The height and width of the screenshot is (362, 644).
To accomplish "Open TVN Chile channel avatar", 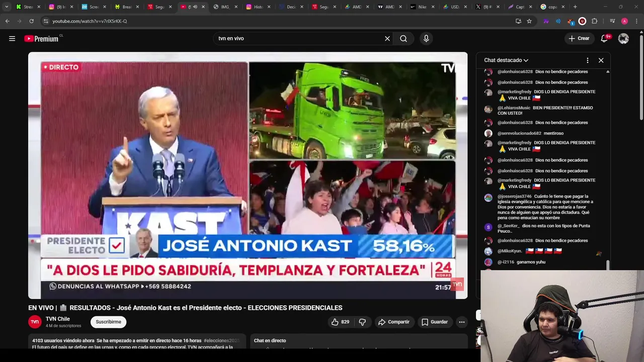I will 35,322.
